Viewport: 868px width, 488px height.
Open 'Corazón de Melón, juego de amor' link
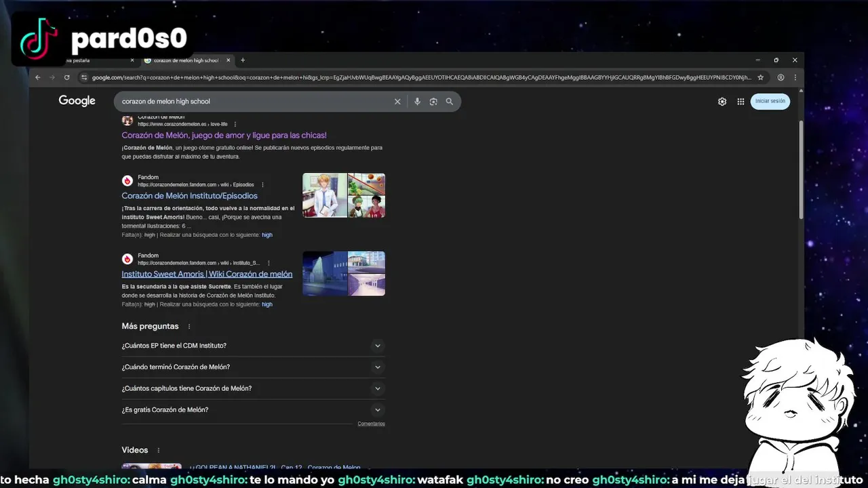coord(224,136)
